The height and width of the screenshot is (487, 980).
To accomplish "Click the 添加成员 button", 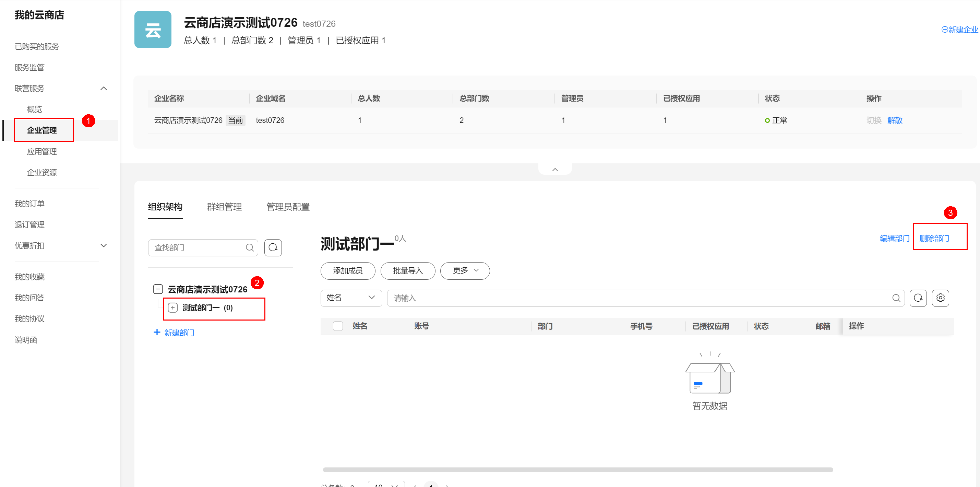I will point(347,271).
